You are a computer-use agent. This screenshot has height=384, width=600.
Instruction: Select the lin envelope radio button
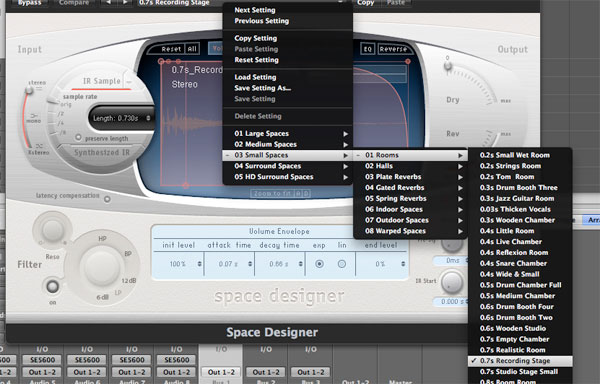[x=342, y=264]
